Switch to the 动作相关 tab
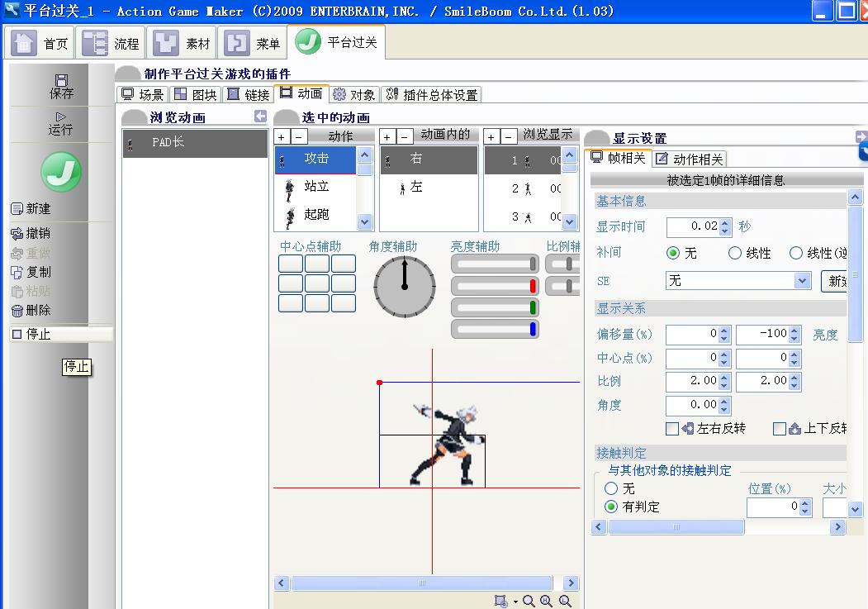Screen dimensions: 868x609 click(x=690, y=159)
